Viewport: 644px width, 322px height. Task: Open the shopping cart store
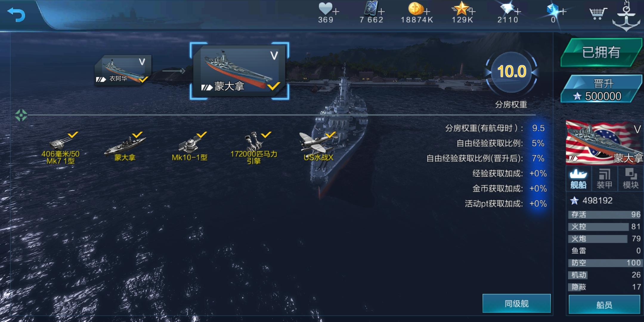pos(598,13)
